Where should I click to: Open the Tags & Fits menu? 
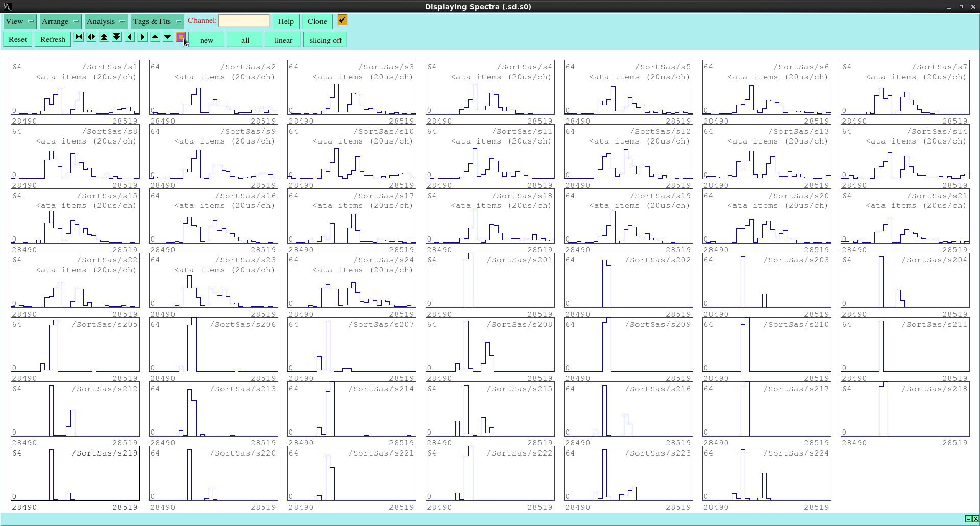coord(157,21)
